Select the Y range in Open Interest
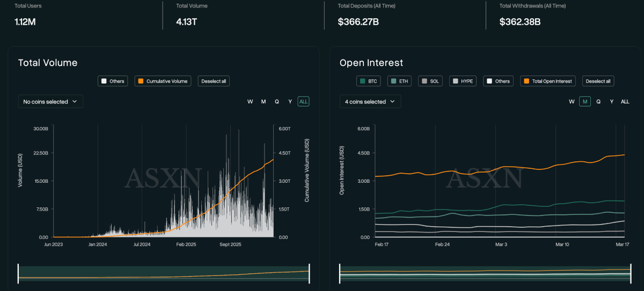Viewport: 644px width, 291px height. pyautogui.click(x=612, y=102)
